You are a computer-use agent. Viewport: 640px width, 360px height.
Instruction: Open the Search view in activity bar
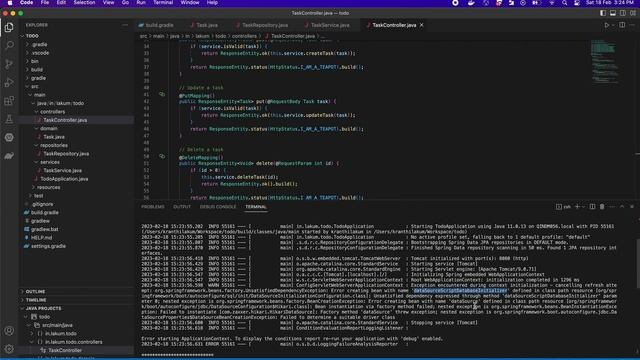9,45
